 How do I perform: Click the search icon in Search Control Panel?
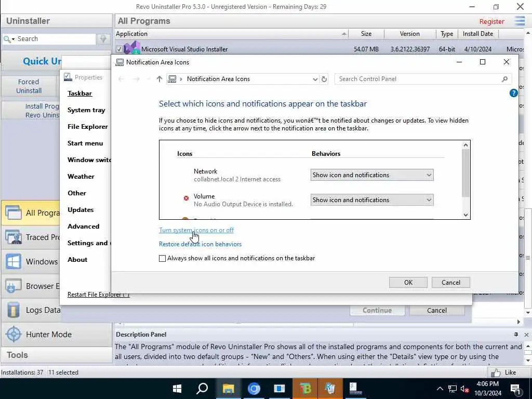click(x=504, y=79)
